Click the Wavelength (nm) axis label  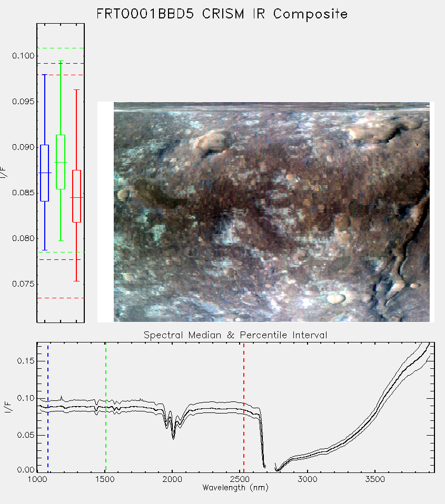pos(235,488)
